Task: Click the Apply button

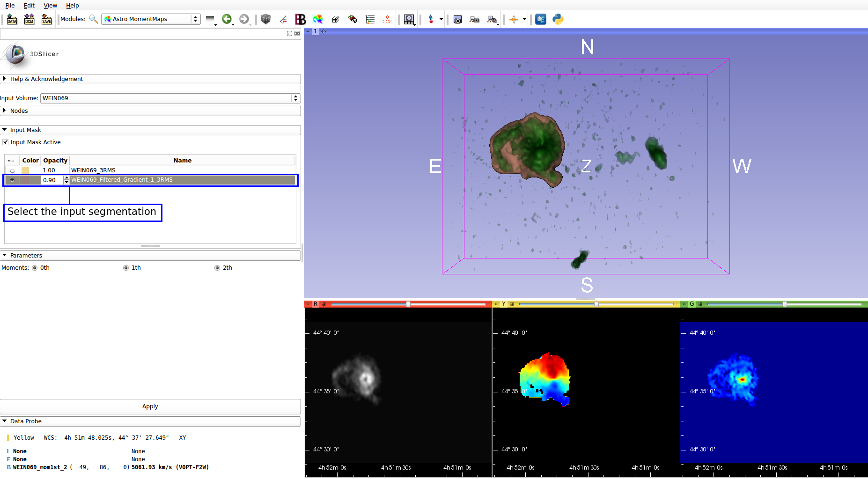Action: point(150,406)
